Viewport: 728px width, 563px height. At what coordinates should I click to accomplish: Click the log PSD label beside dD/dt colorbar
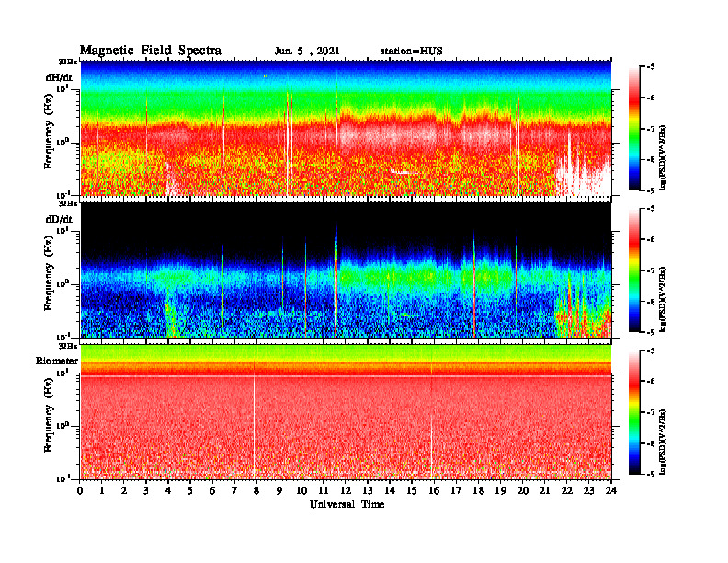663,299
